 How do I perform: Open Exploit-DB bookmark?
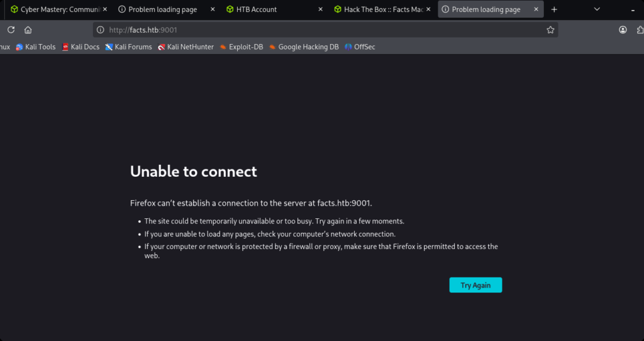241,47
